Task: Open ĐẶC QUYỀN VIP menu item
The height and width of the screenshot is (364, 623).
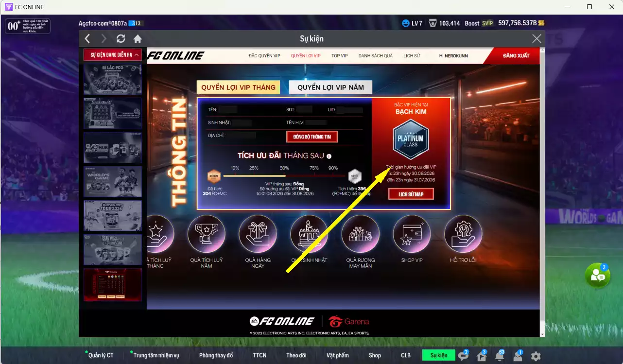Action: [x=264, y=56]
